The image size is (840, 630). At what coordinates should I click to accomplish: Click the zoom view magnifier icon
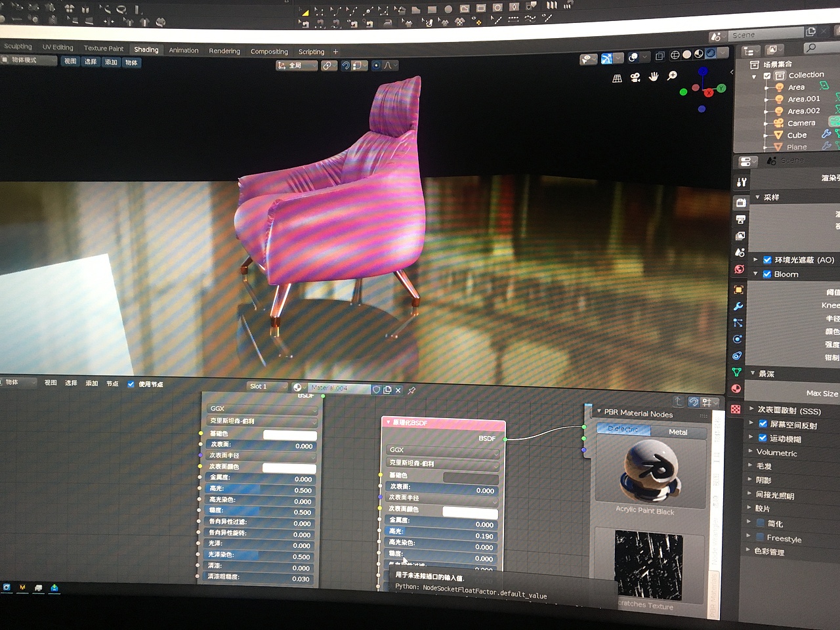click(672, 76)
